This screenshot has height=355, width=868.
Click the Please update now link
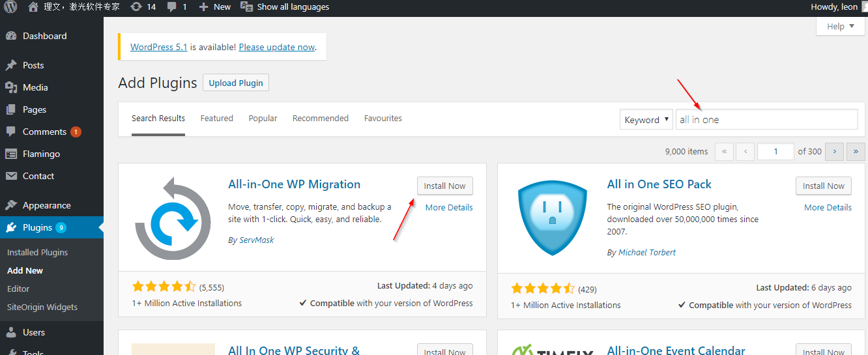tap(277, 47)
